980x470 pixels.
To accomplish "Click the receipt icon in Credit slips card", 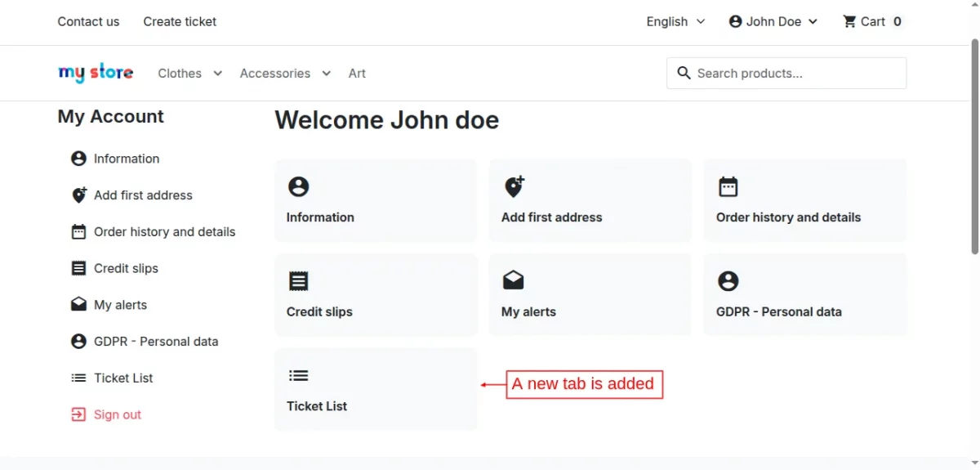I will pos(299,281).
